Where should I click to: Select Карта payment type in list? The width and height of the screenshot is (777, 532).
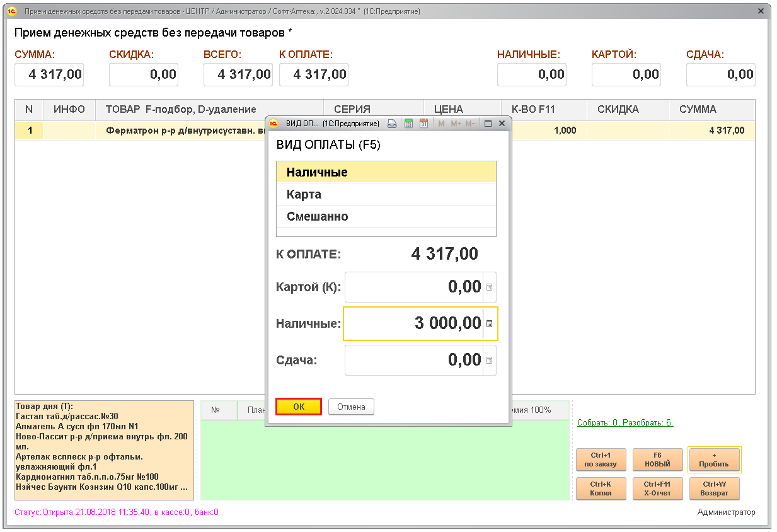click(x=386, y=194)
